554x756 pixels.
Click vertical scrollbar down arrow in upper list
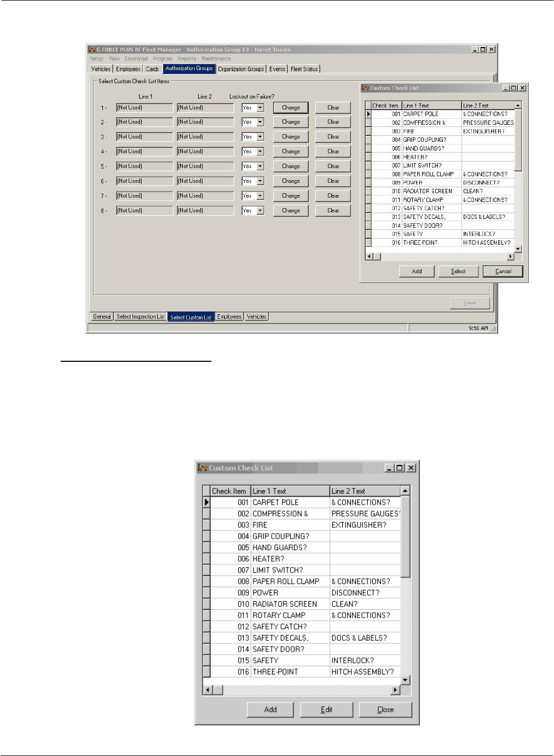pos(518,249)
